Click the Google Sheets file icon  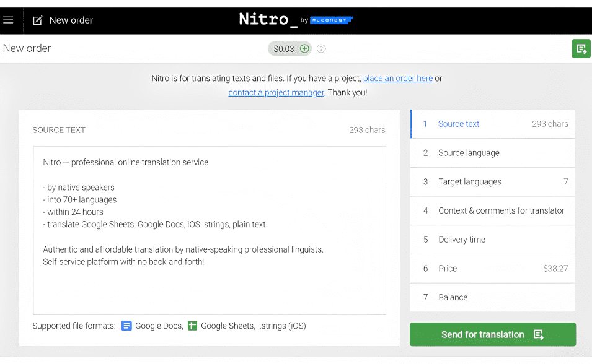pos(192,326)
